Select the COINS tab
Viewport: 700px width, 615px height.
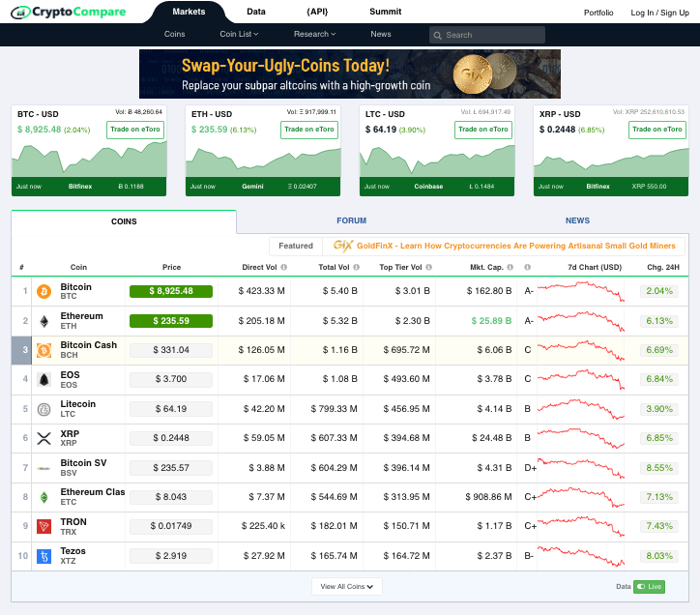tap(124, 222)
